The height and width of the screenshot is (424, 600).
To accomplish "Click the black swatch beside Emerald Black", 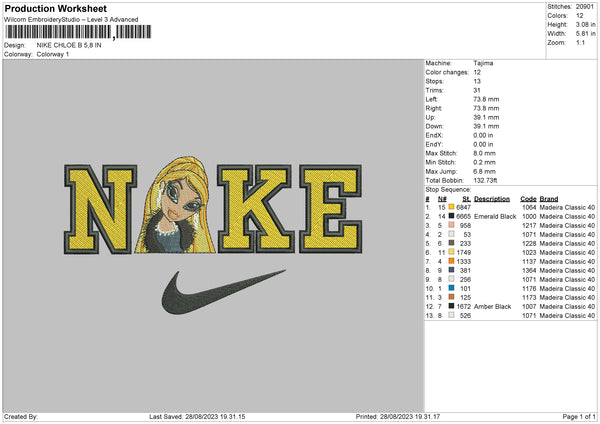I will click(x=452, y=216).
